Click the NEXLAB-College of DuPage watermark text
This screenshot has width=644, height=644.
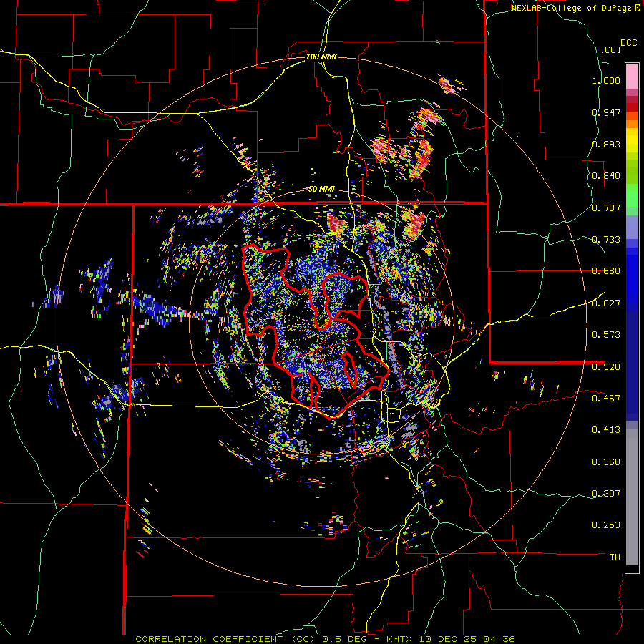[575, 8]
